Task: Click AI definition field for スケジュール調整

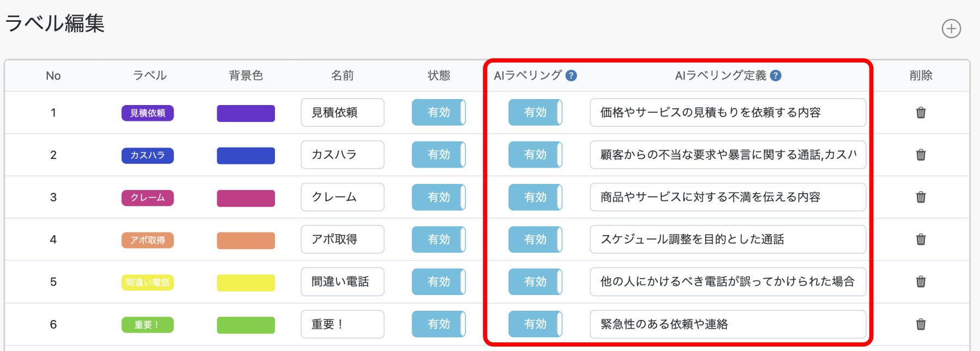Action: coord(727,239)
